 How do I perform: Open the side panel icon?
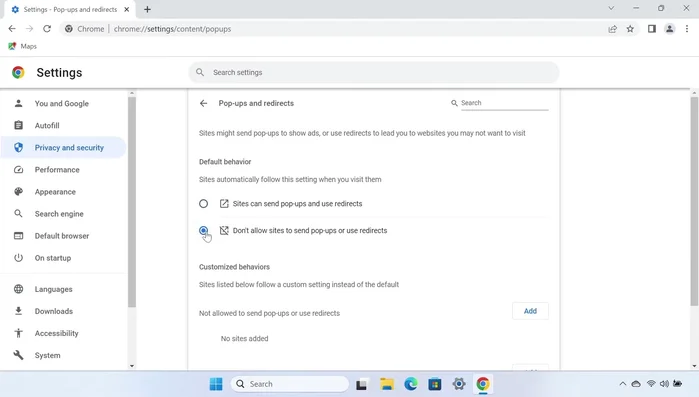point(652,29)
